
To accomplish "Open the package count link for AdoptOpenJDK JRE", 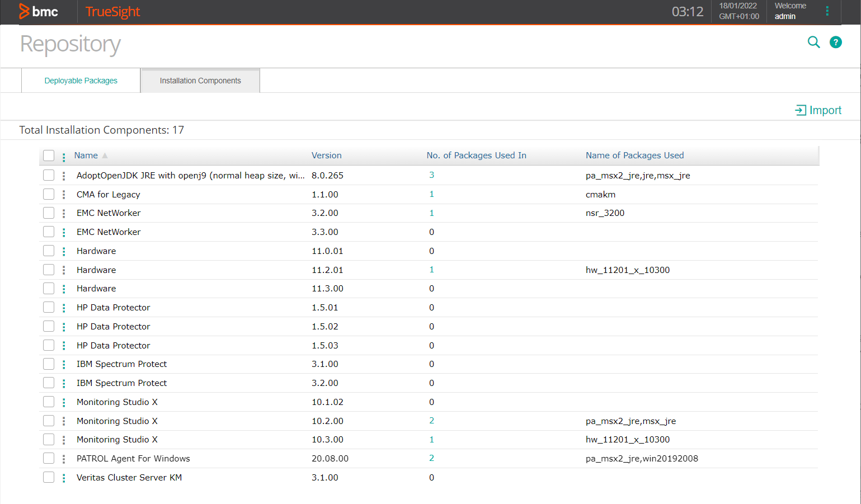I will pos(431,175).
